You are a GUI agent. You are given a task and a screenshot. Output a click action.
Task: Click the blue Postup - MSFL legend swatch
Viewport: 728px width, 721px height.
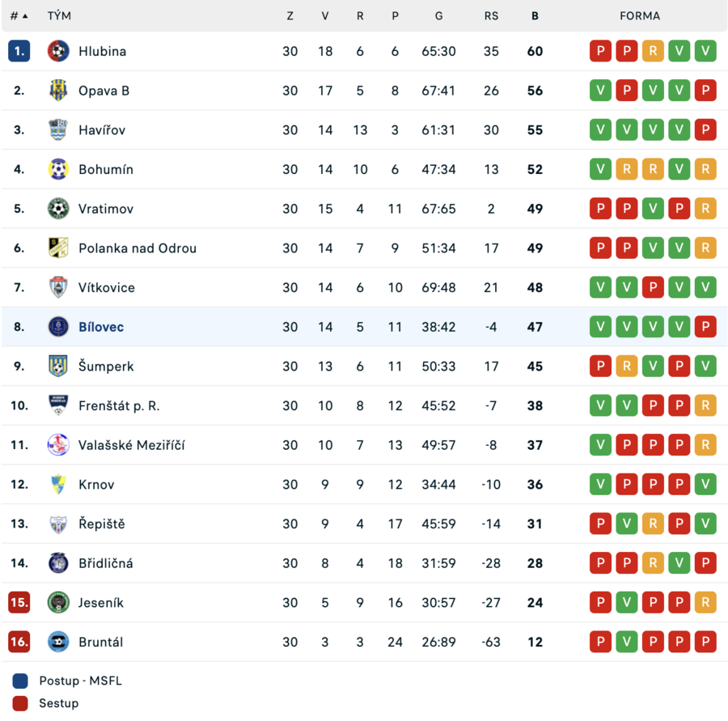coord(20,681)
